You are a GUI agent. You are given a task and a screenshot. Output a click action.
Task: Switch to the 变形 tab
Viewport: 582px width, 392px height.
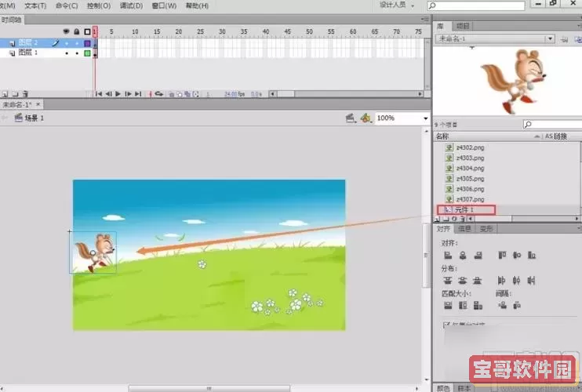486,229
